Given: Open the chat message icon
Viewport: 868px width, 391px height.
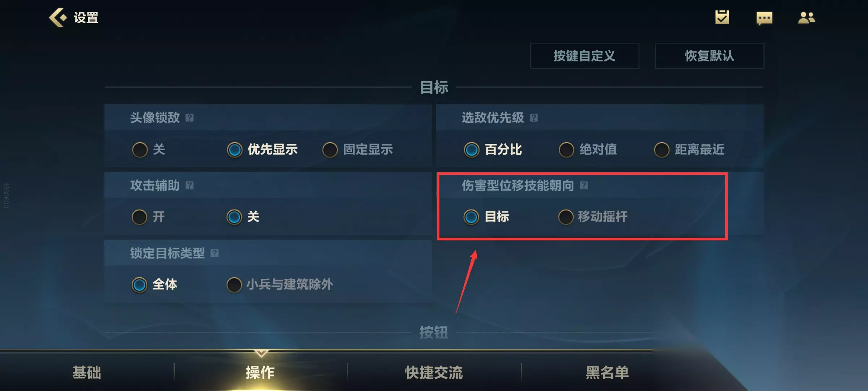Looking at the screenshot, I should pos(764,18).
